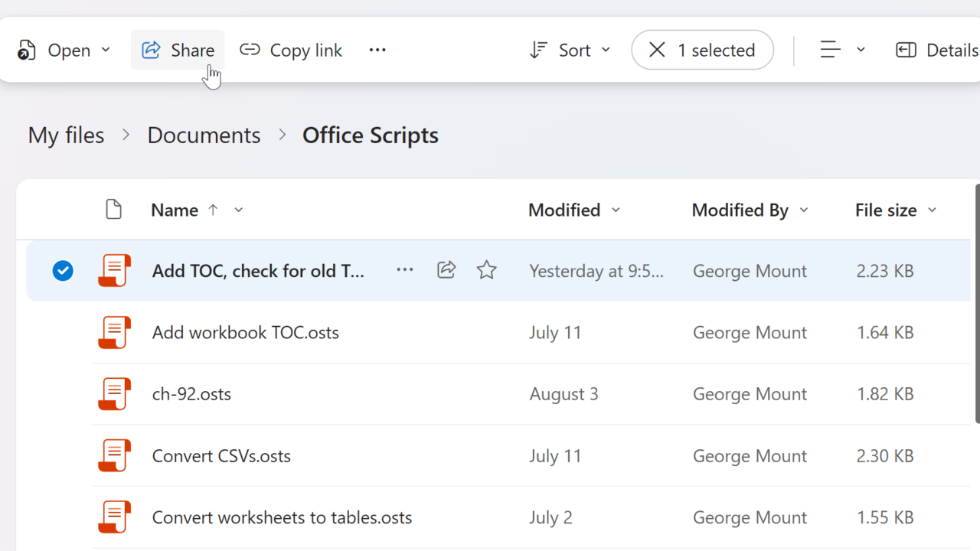The height and width of the screenshot is (551, 980).
Task: Click the Share icon in the selected row
Action: (446, 270)
